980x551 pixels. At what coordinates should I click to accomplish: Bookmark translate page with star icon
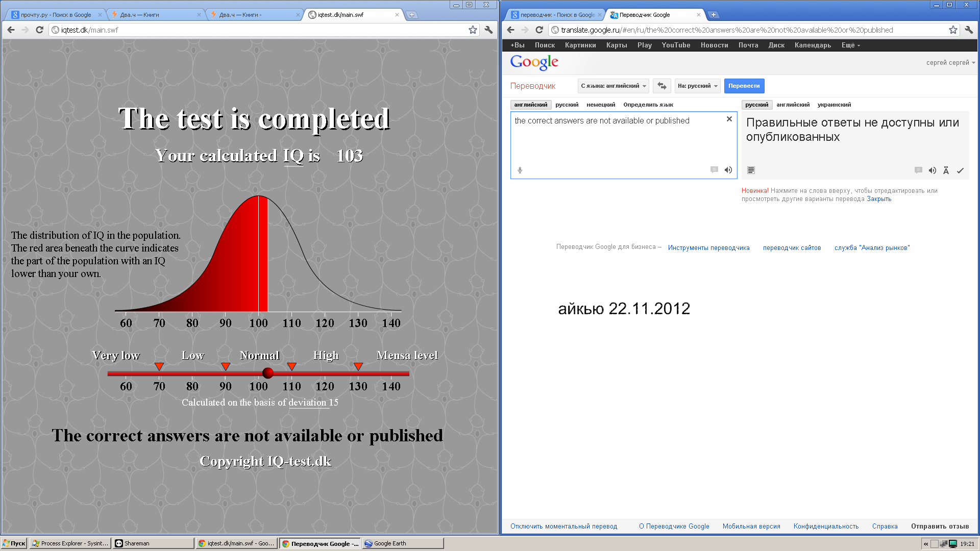(953, 30)
